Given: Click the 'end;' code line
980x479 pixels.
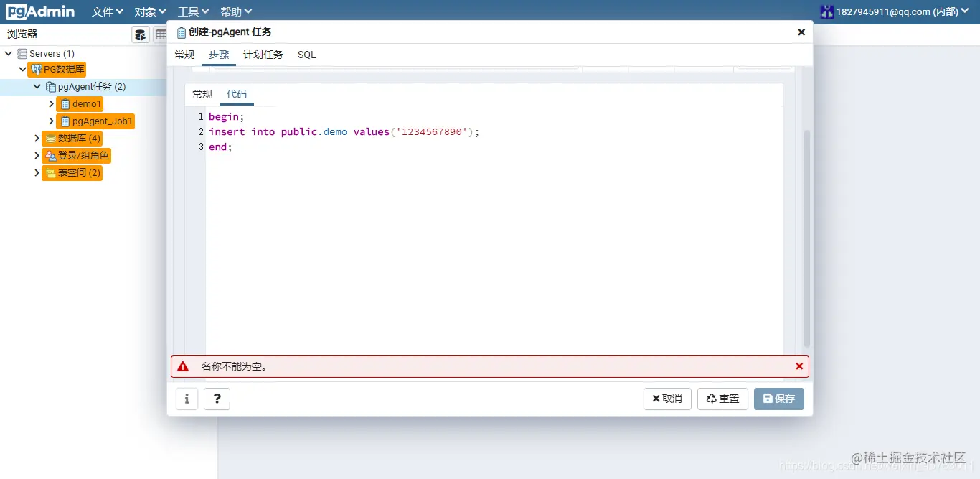Looking at the screenshot, I should (x=220, y=147).
